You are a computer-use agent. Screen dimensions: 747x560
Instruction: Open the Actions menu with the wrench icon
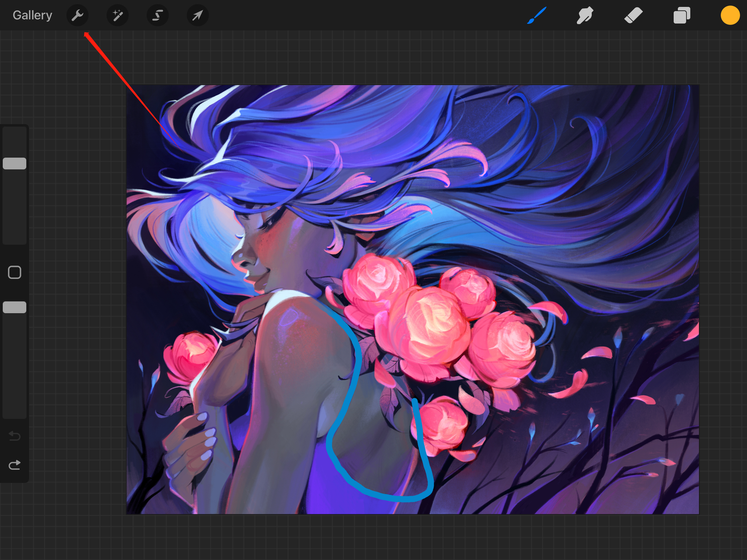click(x=77, y=15)
